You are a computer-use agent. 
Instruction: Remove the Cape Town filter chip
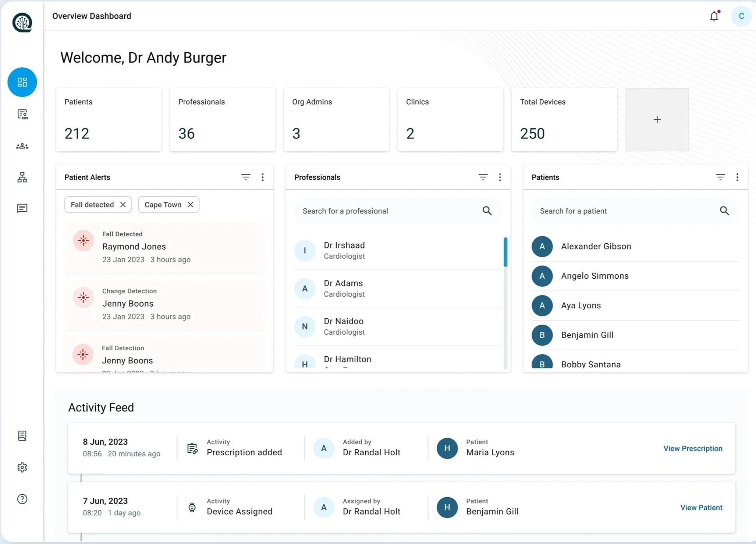pos(190,205)
